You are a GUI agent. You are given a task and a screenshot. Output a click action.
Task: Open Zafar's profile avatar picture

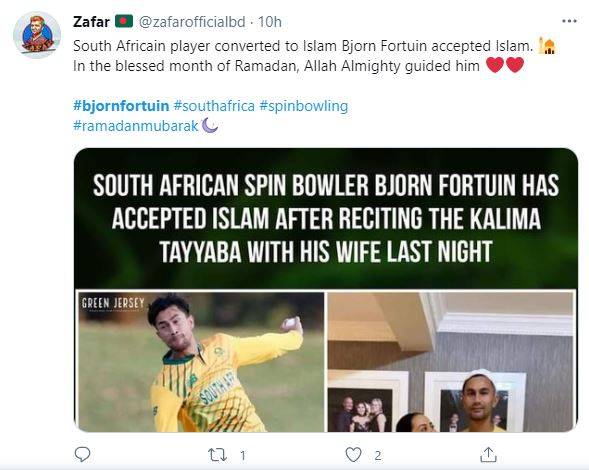pyautogui.click(x=37, y=35)
